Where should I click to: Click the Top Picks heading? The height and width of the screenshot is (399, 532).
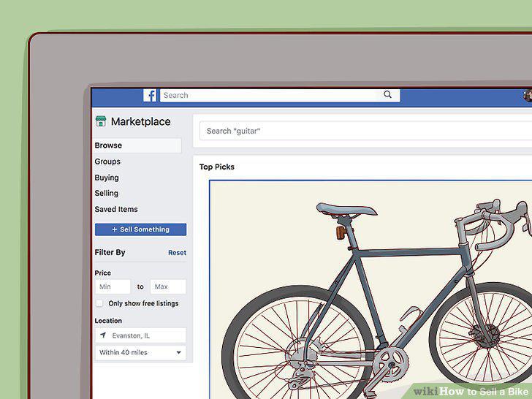pos(217,167)
